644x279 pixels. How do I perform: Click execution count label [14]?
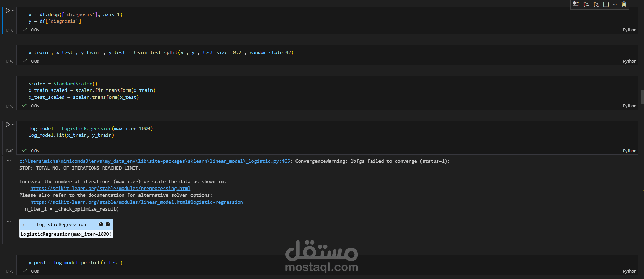click(10, 61)
